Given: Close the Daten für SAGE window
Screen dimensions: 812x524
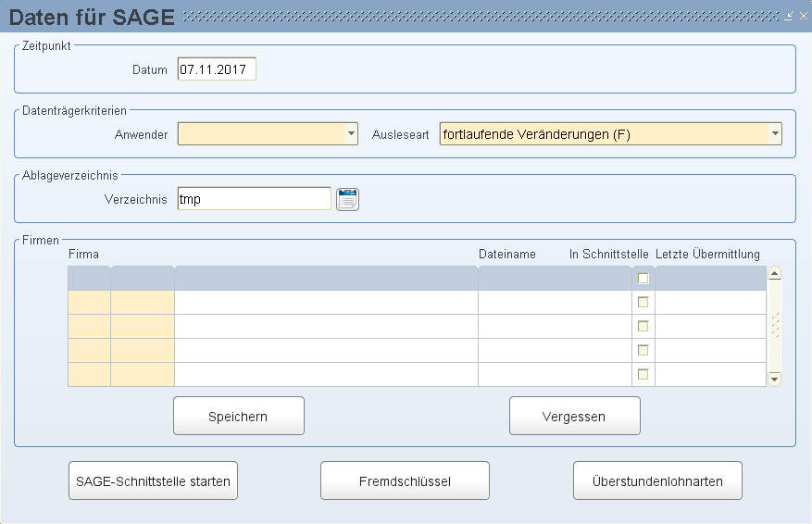Looking at the screenshot, I should pyautogui.click(x=803, y=16).
